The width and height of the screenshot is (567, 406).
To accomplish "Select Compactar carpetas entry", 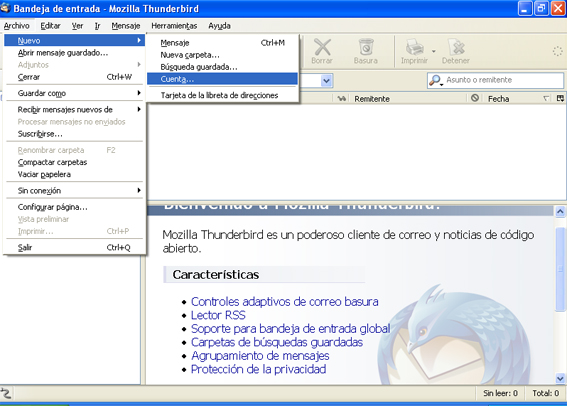I will coord(75,162).
